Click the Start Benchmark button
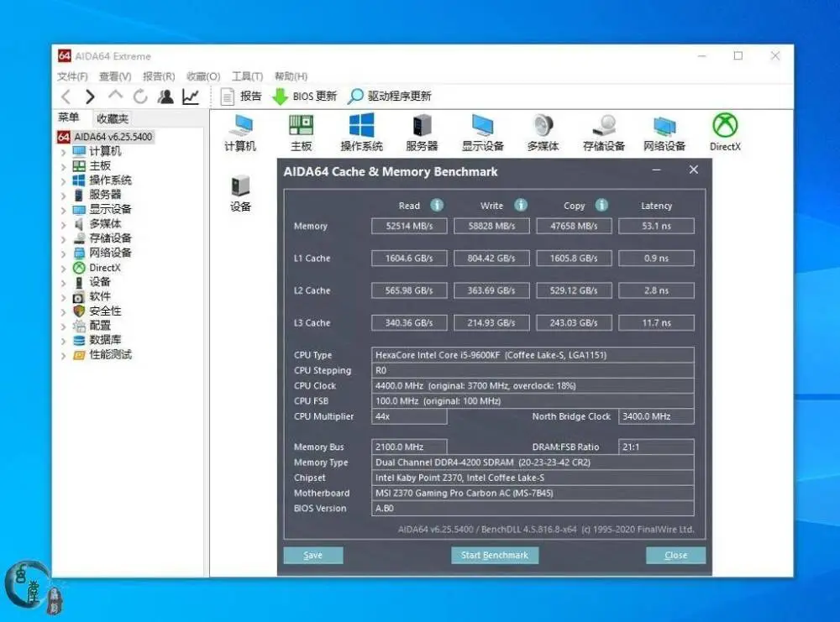 click(x=495, y=555)
